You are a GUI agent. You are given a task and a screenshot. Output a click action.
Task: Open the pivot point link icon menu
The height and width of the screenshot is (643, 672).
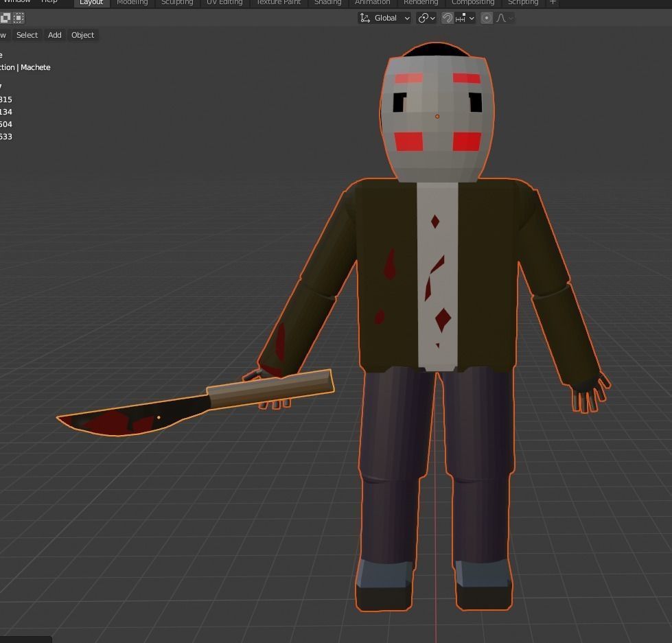tap(426, 18)
